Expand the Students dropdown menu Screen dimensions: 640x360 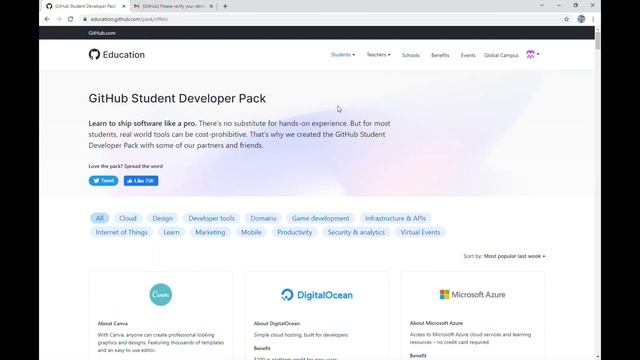coord(343,55)
